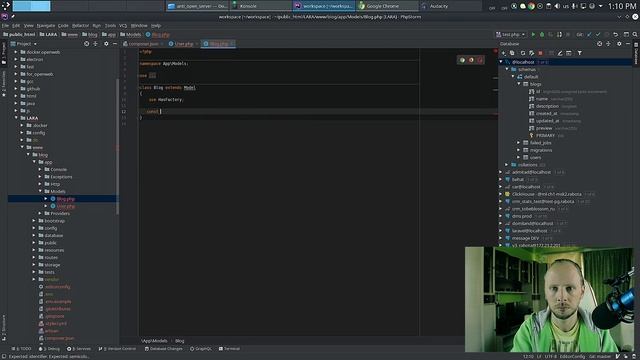Image resolution: width=640 pixels, height=360 pixels.
Task: Open the File menu
Action: pos(5,26)
